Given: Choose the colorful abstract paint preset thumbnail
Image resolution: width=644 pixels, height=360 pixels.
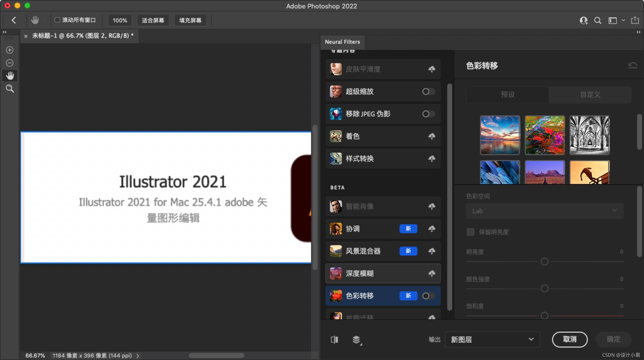Looking at the screenshot, I should click(x=545, y=135).
